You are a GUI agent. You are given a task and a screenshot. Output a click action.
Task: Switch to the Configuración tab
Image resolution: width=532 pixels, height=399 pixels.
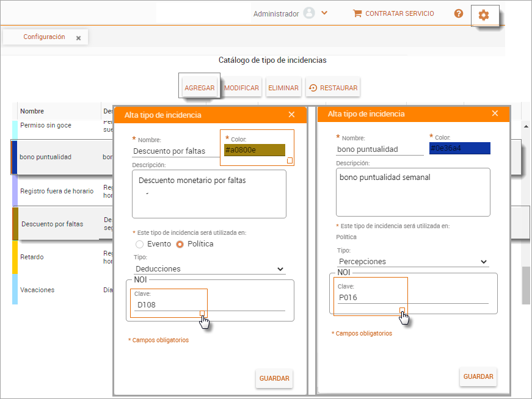(44, 37)
